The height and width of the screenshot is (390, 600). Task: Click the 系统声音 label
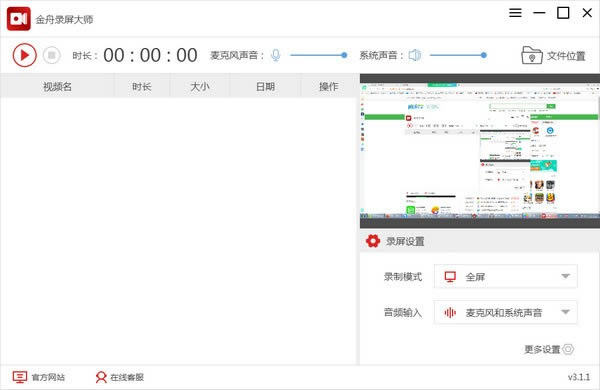[382, 55]
